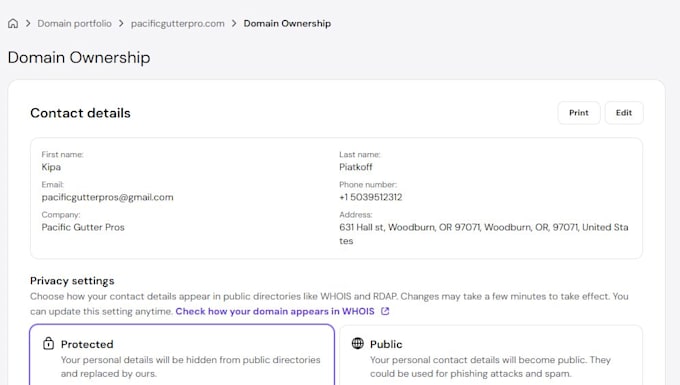
Task: Click the first name value Kipa
Action: [51, 167]
